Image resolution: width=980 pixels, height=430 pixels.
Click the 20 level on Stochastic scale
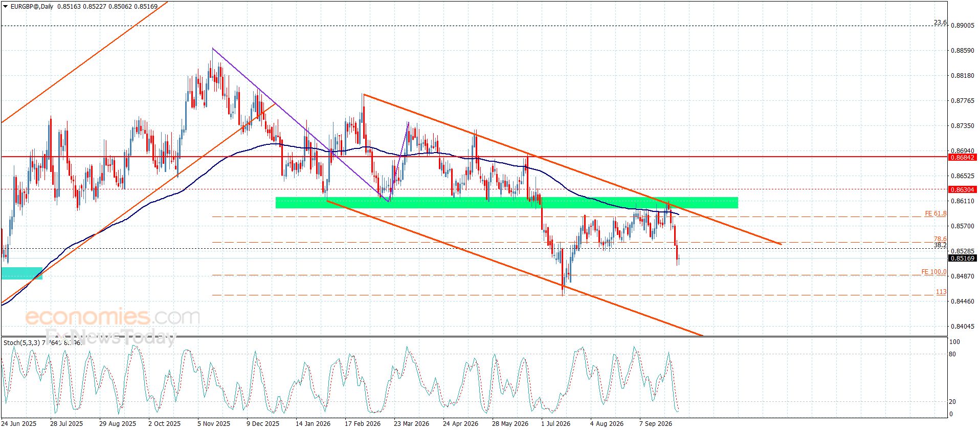click(x=952, y=402)
